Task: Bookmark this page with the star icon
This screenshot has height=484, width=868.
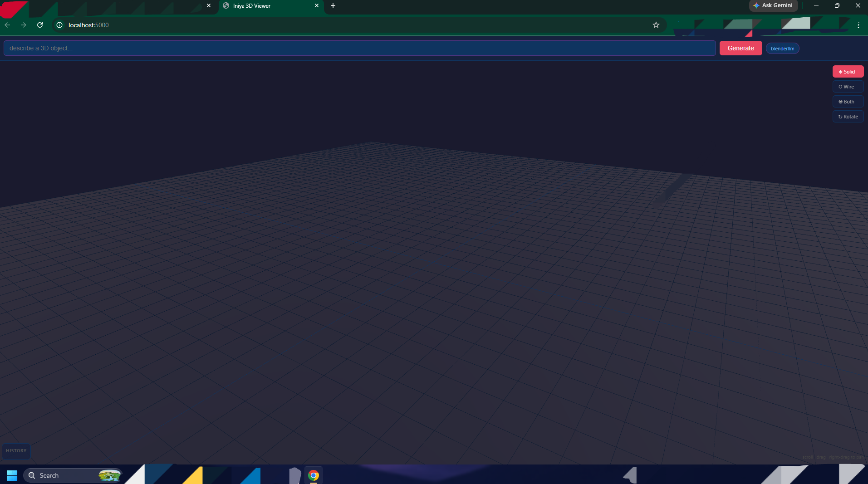Action: [656, 25]
